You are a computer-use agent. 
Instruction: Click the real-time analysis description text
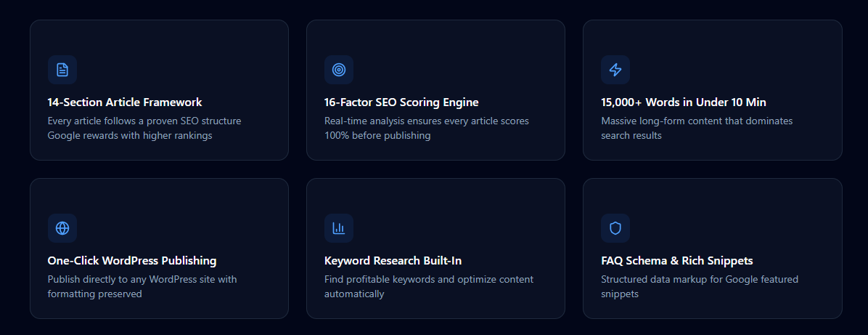coord(427,128)
